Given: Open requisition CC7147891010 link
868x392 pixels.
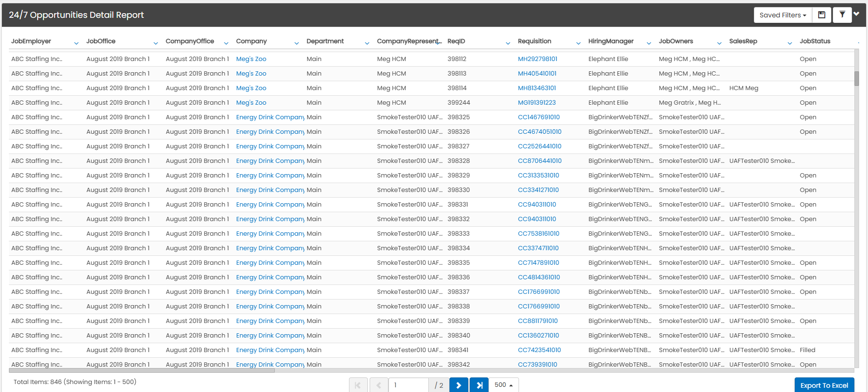Looking at the screenshot, I should click(x=539, y=263).
